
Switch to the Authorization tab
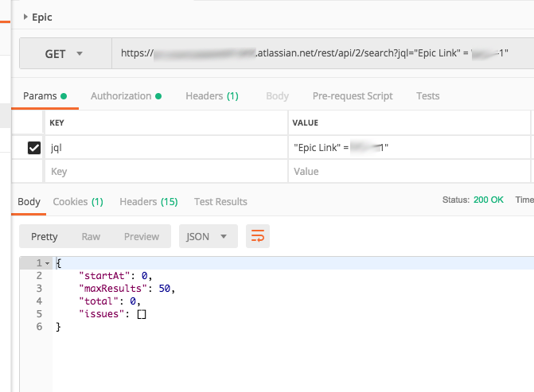click(126, 96)
